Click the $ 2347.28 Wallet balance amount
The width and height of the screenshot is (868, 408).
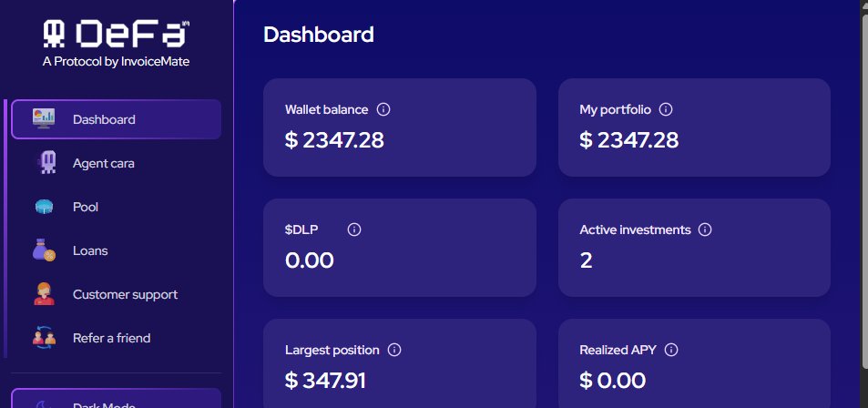[x=334, y=140]
